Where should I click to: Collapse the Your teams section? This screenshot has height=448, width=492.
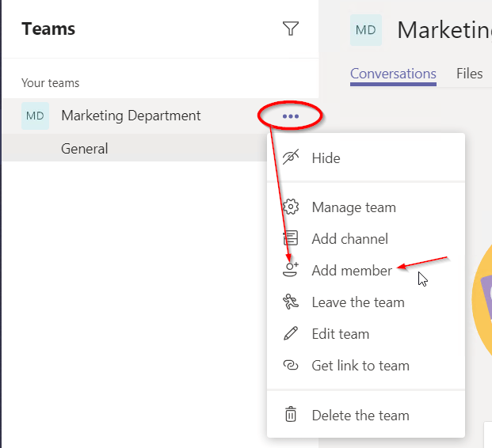tap(51, 83)
